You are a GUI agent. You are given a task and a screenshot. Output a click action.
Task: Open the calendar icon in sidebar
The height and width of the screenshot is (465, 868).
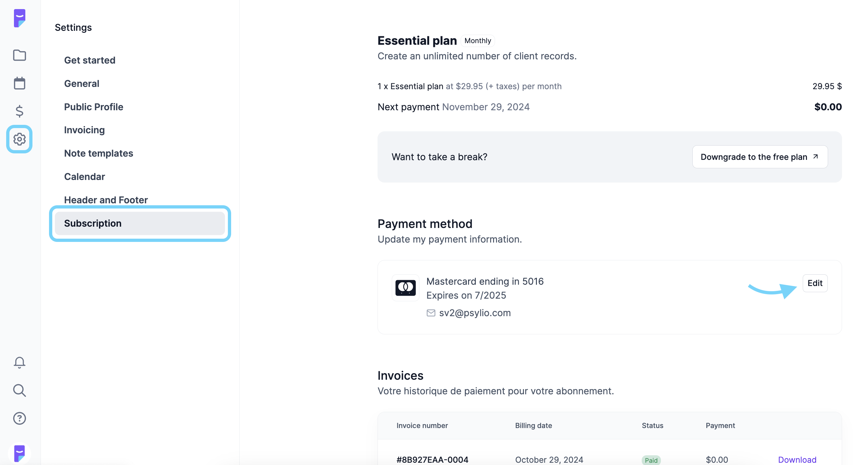[19, 83]
